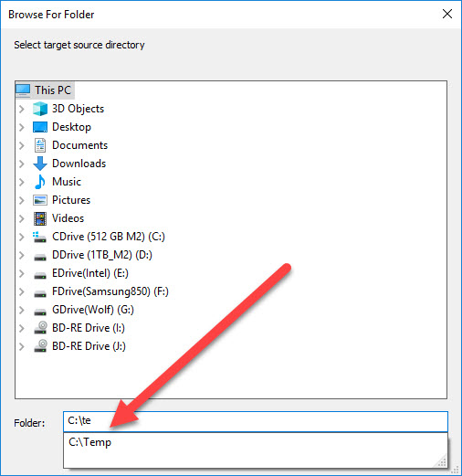Select the Videos folder name
This screenshot has width=462, height=476.
(68, 218)
